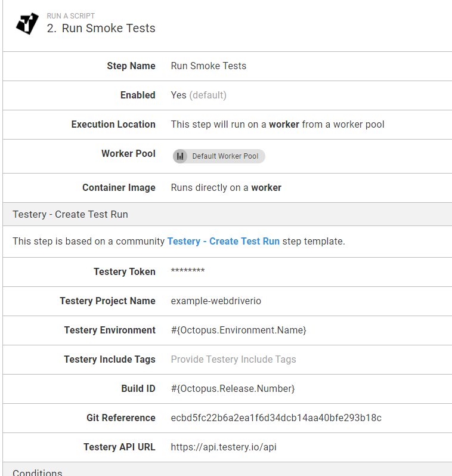
Task: Click the 'Container Image' label
Action: click(119, 188)
